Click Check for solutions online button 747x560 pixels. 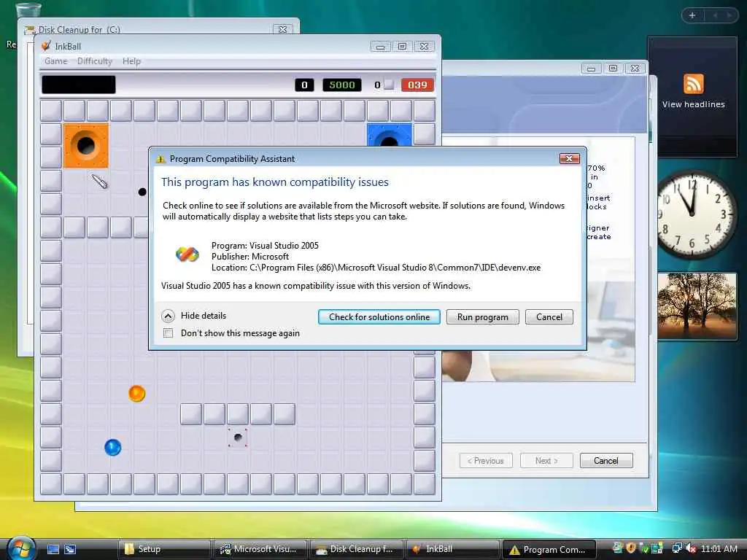click(x=379, y=317)
